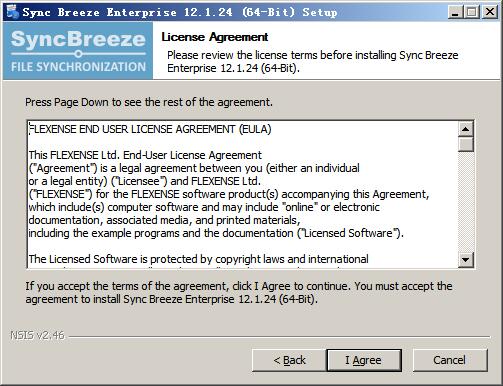Viewport: 503px width, 386px height.
Task: Cancel the Sync Breeze installation
Action: (450, 360)
